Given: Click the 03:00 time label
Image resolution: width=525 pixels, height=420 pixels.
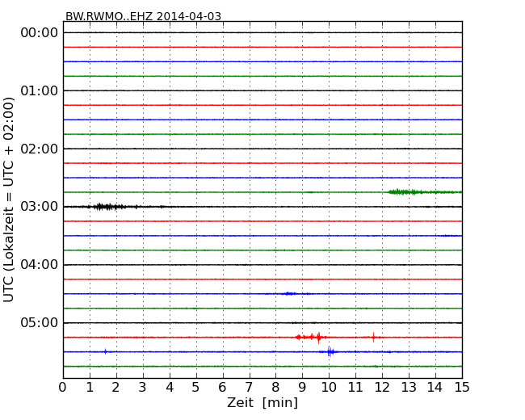Looking at the screenshot, I should click(x=40, y=207).
